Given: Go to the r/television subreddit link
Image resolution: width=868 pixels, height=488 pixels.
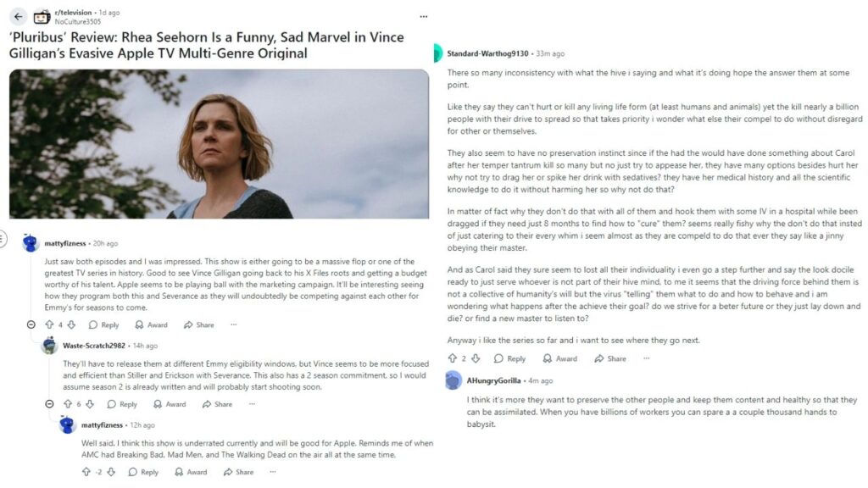Looking at the screenshot, I should tap(73, 13).
